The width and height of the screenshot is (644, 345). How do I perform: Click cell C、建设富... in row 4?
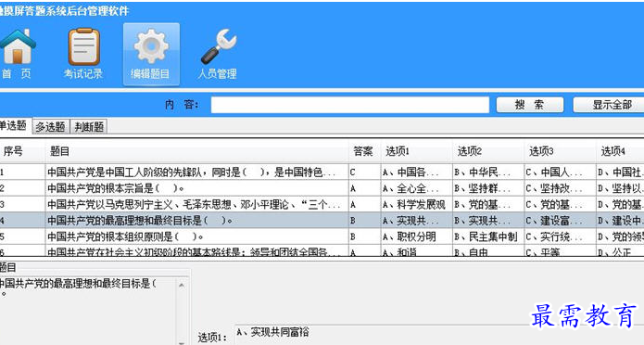pyautogui.click(x=561, y=221)
